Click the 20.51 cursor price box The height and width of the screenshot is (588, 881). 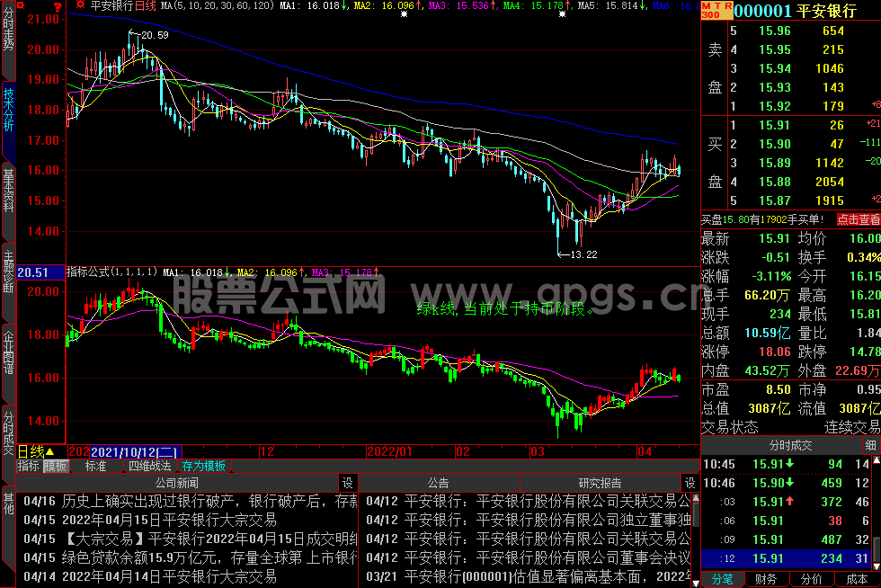pos(40,272)
